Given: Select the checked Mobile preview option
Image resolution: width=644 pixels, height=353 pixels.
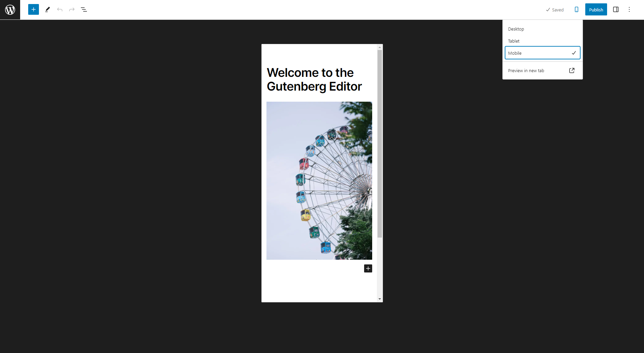Looking at the screenshot, I should [x=542, y=53].
